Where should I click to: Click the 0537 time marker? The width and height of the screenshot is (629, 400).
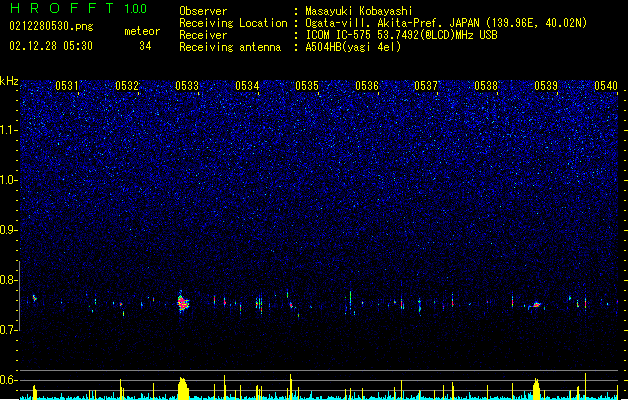click(426, 86)
